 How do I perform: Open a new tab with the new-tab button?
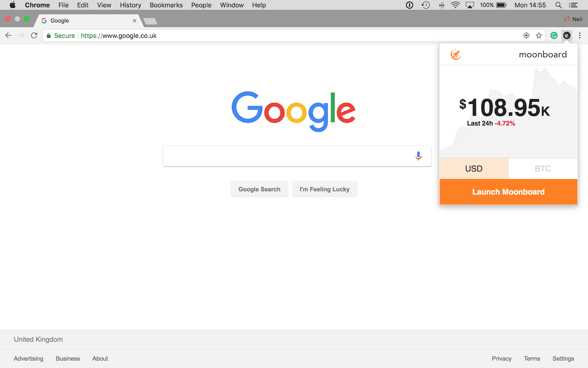click(150, 21)
